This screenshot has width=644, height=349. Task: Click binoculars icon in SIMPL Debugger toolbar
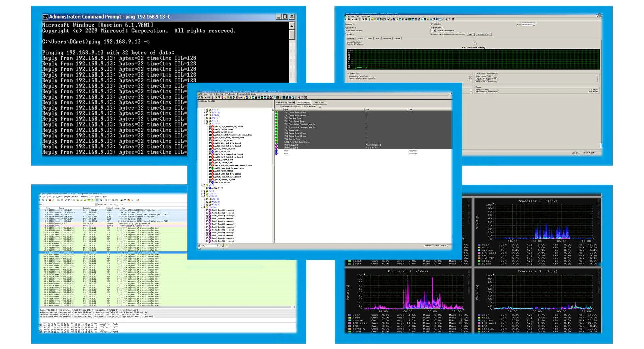point(256,97)
